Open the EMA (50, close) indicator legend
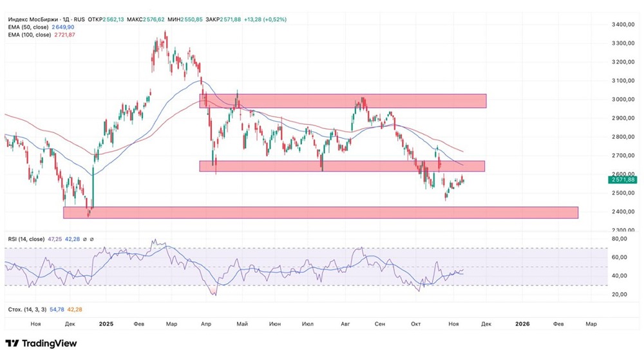Viewport: 644px width, 357px height. (28, 27)
